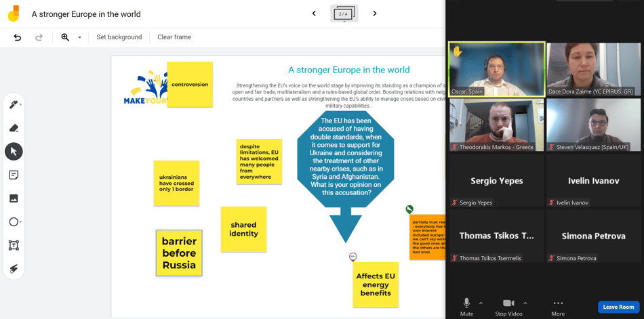Select Oscar, Spain video tile

point(496,69)
